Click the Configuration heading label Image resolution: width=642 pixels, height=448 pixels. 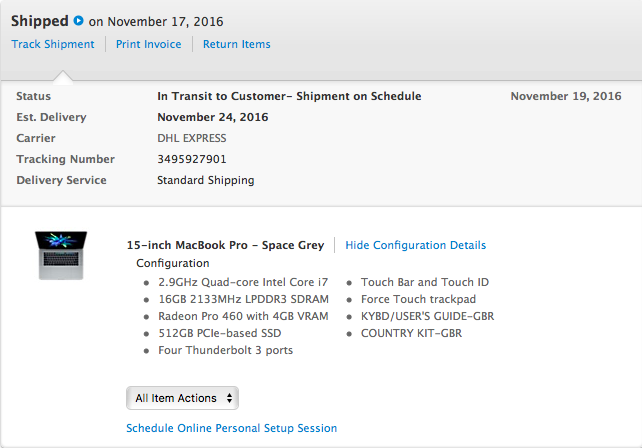tap(172, 263)
